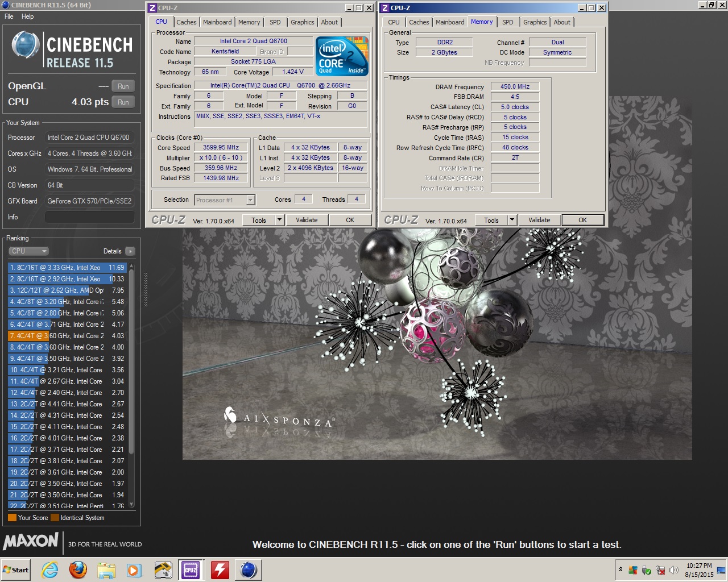728x582 pixels.
Task: Click Tools button in left CPU-Z window
Action: tap(259, 221)
